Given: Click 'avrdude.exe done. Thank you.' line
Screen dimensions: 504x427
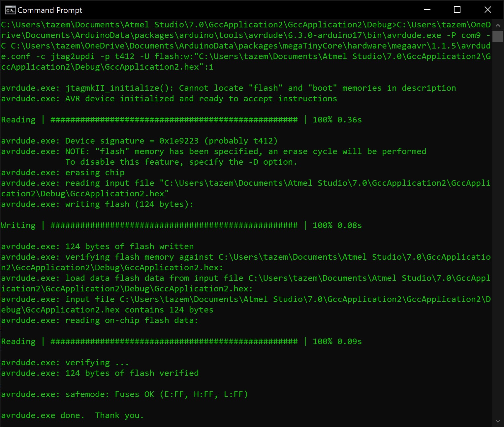Looking at the screenshot, I should 73,415.
